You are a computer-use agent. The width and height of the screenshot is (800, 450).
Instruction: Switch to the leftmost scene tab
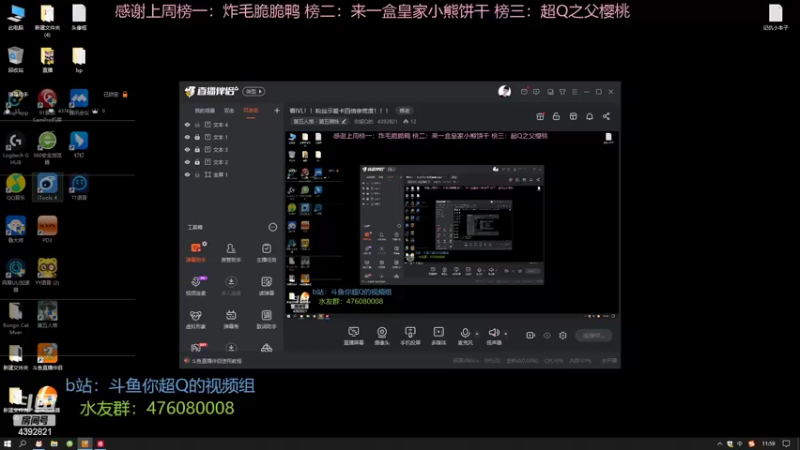coord(205,110)
